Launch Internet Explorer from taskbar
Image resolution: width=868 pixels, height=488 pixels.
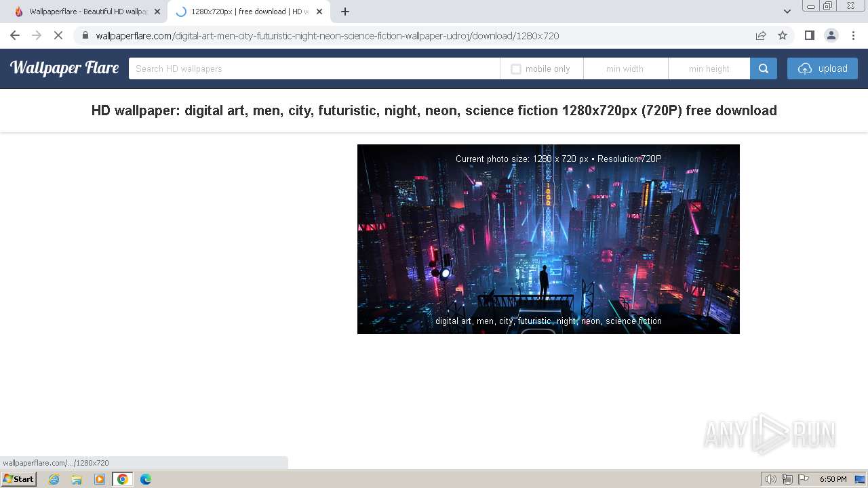[x=54, y=479]
